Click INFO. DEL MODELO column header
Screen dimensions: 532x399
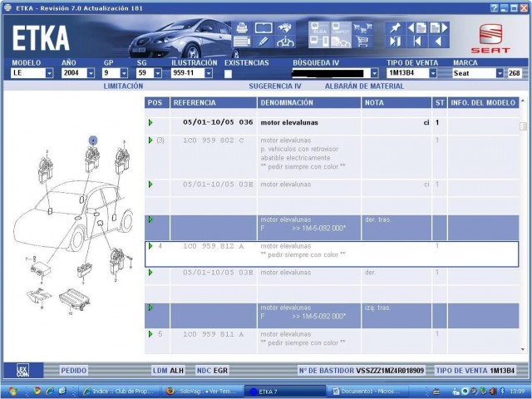click(483, 103)
